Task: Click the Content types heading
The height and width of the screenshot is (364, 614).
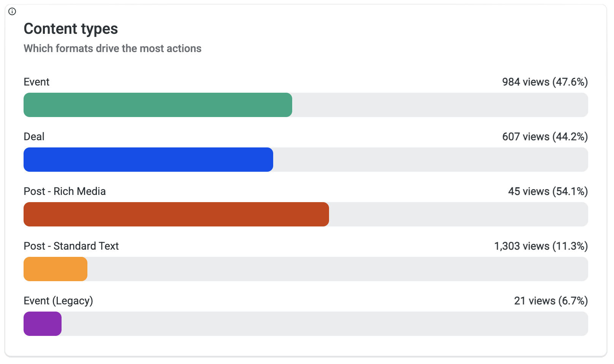Action: click(71, 29)
